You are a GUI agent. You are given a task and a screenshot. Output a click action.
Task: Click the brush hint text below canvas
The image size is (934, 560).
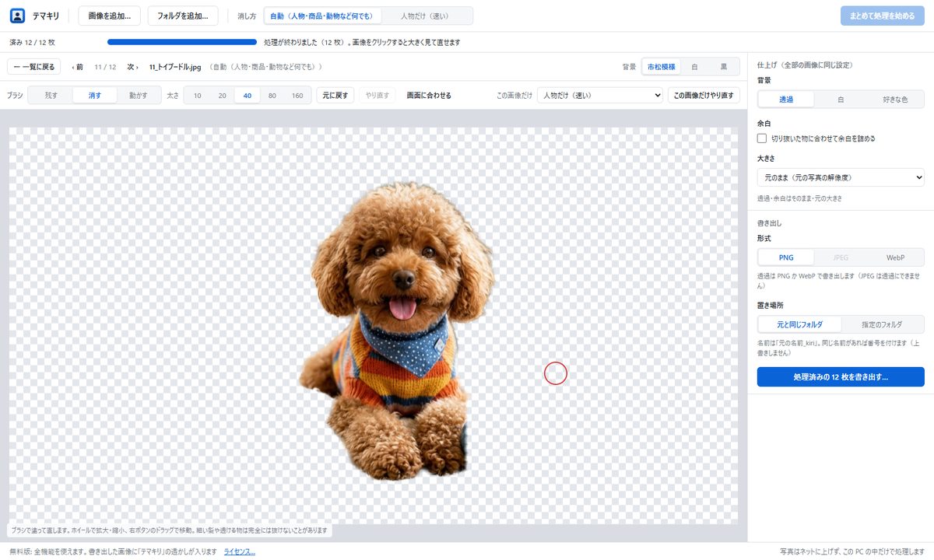pos(170,530)
